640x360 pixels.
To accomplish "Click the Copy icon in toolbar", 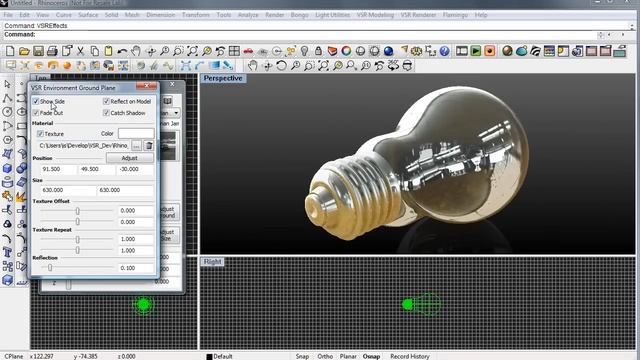I will [x=95, y=51].
